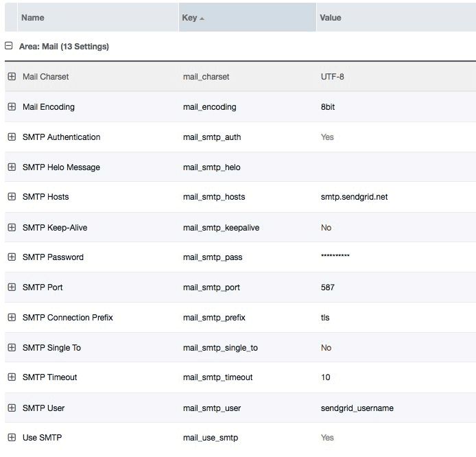Click plus icon for SMTP Connection Prefix
Screen dimensions: 476x457
12,318
